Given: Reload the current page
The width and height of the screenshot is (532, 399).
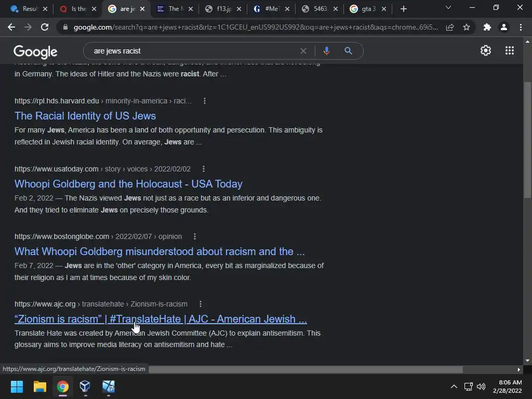Looking at the screenshot, I should (45, 27).
